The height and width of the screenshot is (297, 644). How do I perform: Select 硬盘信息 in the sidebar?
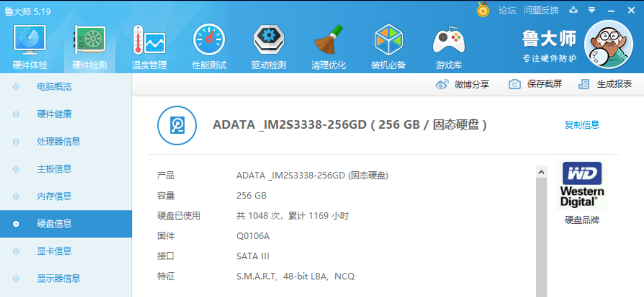click(66, 224)
